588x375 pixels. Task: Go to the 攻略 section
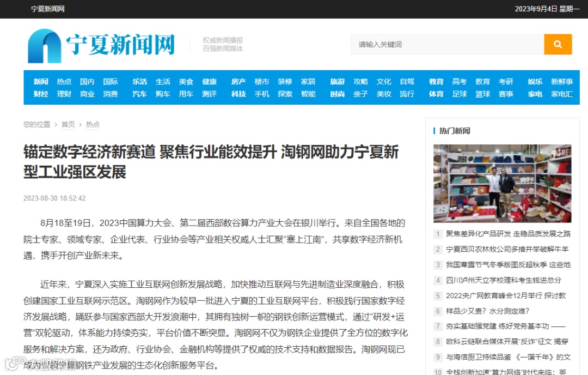pyautogui.click(x=361, y=81)
